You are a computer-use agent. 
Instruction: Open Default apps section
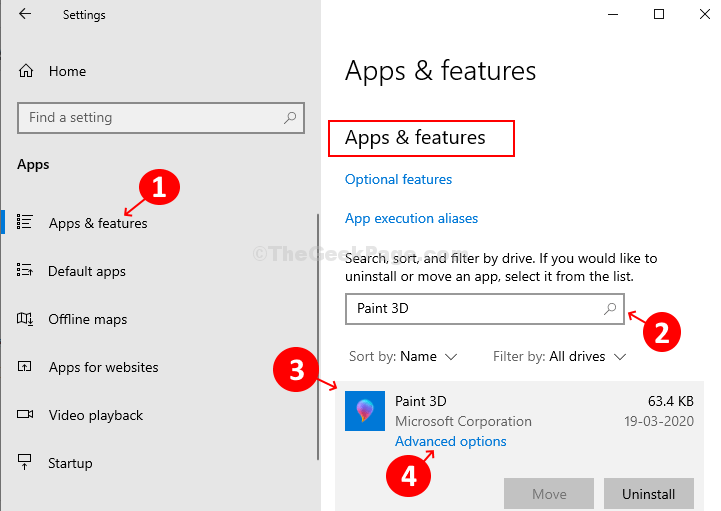pos(87,271)
